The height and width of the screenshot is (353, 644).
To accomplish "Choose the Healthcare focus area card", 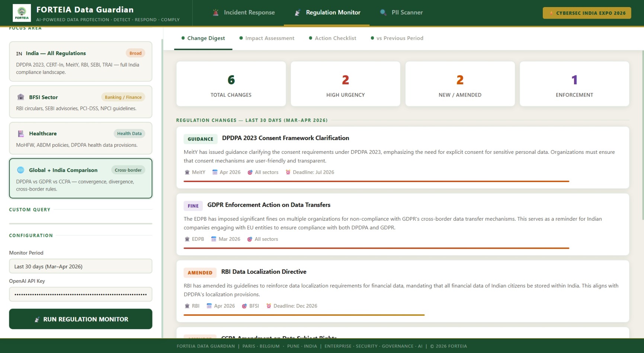I will [80, 139].
